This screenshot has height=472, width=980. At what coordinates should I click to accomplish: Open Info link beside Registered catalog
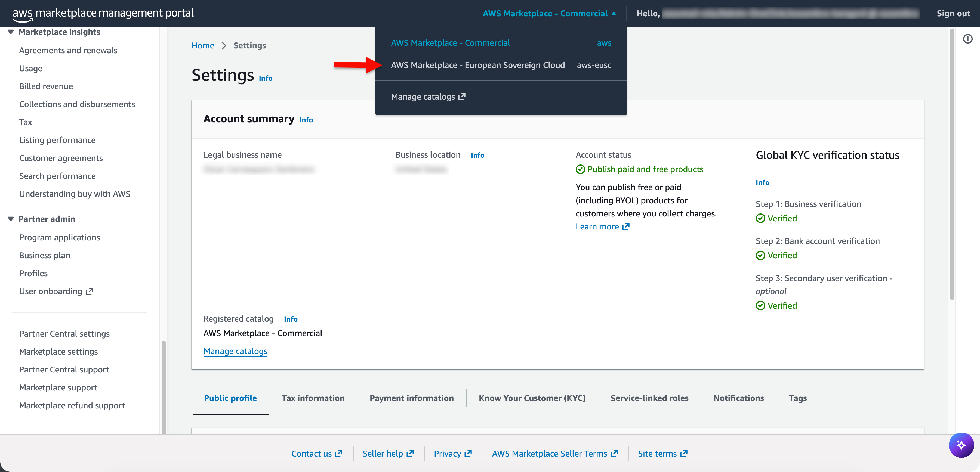(291, 319)
